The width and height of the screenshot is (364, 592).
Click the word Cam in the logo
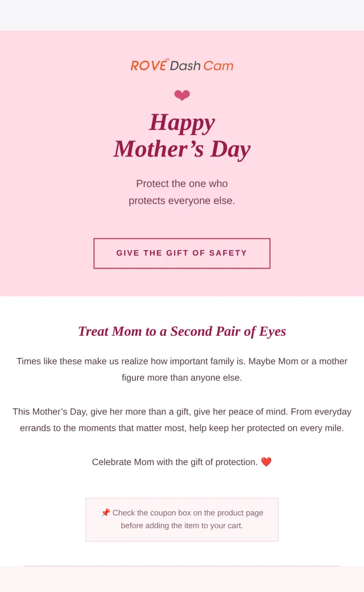coord(218,65)
